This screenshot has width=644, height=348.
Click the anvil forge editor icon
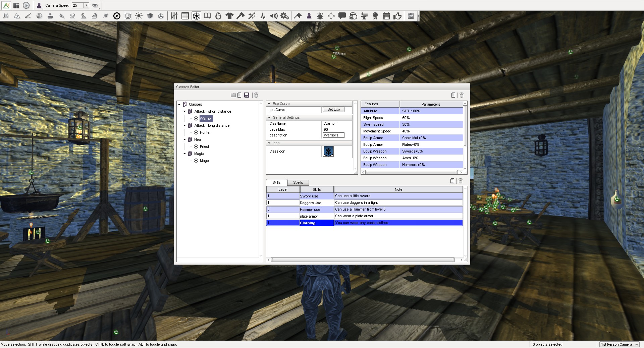(x=364, y=16)
